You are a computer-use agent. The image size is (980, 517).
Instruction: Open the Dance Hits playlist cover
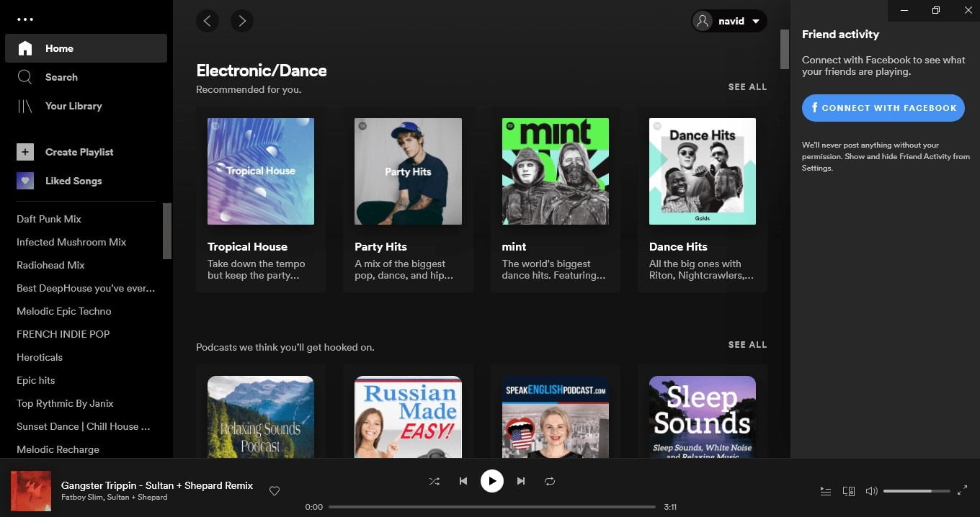(x=703, y=171)
